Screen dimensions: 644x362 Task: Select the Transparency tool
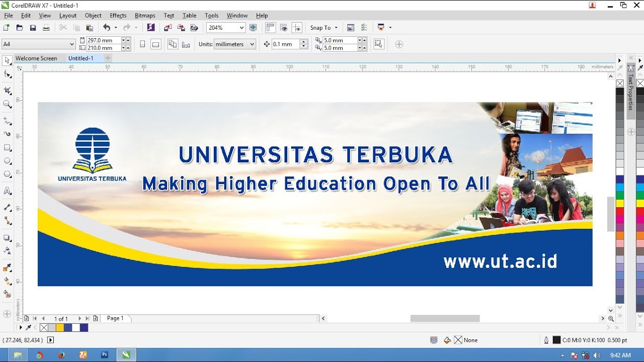point(7,250)
